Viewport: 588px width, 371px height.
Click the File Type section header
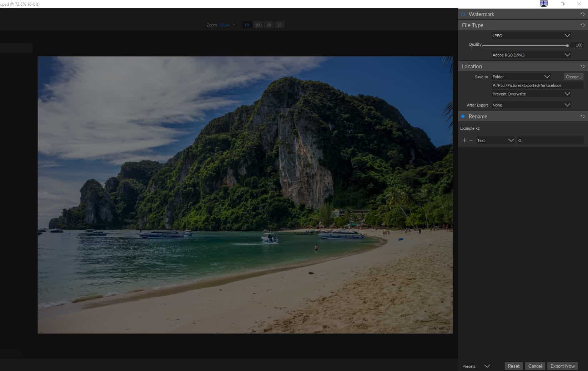pos(523,25)
